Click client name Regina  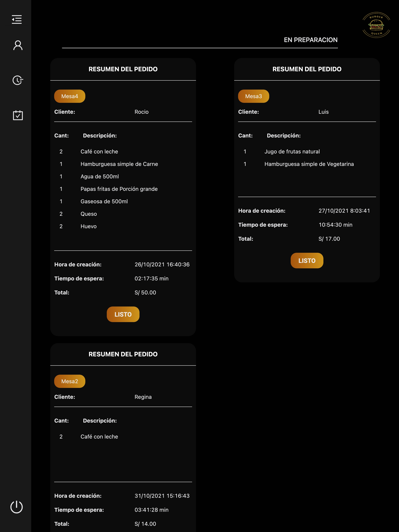click(x=143, y=397)
